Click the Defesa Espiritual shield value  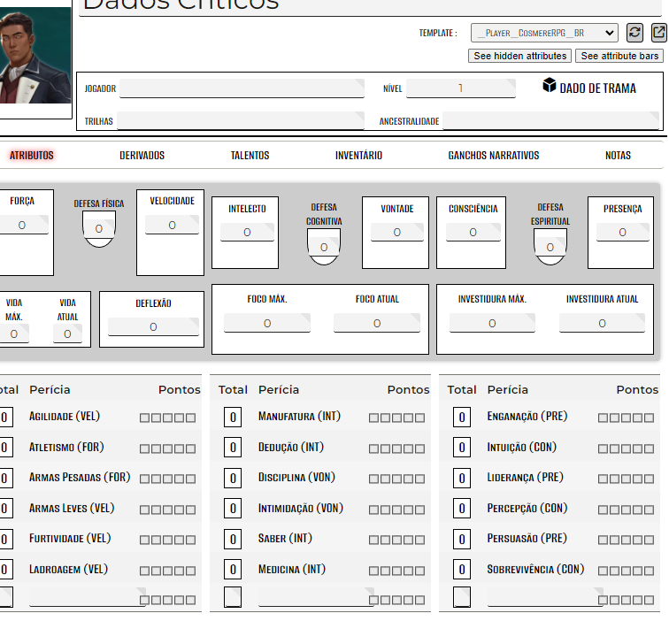(x=550, y=247)
